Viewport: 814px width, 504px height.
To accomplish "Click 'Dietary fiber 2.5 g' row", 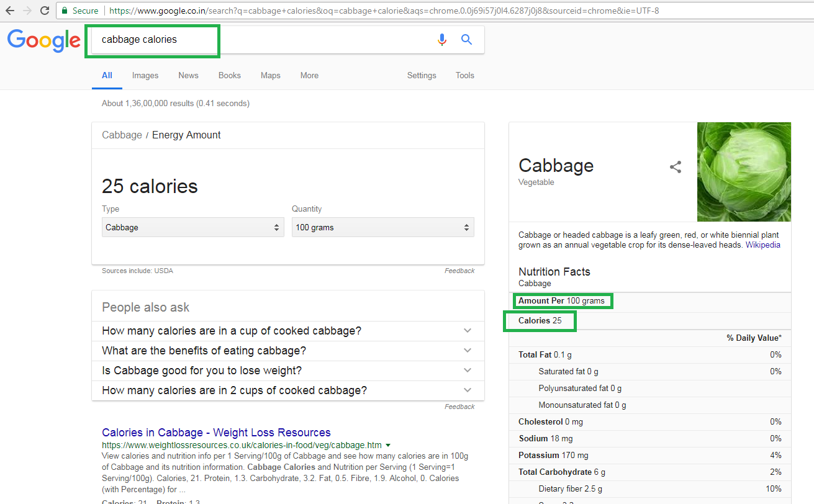I will pyautogui.click(x=650, y=488).
